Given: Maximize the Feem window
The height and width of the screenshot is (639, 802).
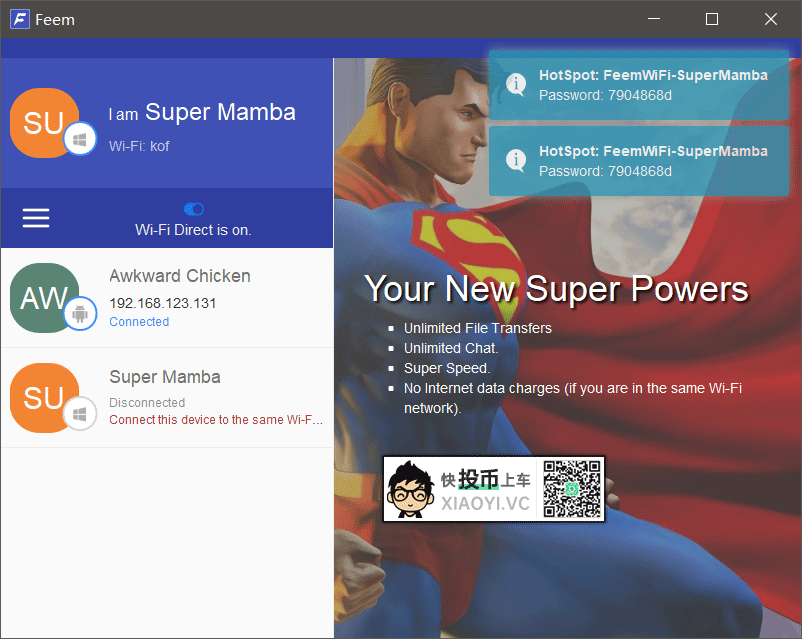Looking at the screenshot, I should (x=711, y=19).
